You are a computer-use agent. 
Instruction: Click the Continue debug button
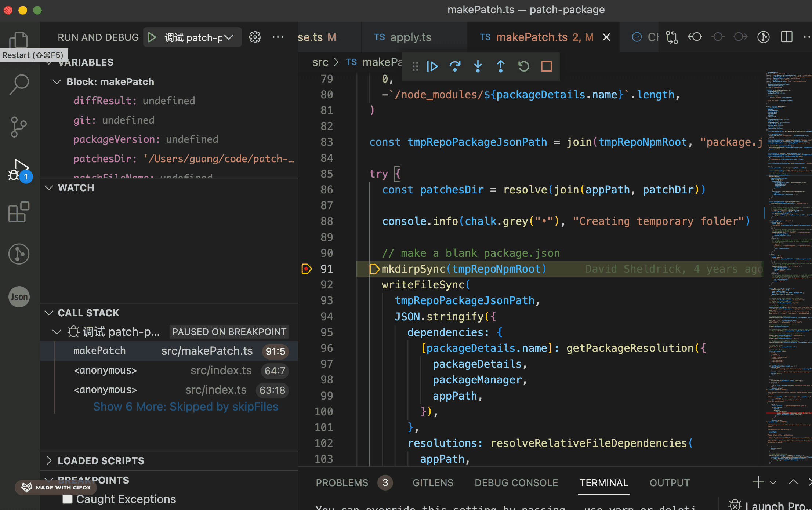pyautogui.click(x=432, y=66)
